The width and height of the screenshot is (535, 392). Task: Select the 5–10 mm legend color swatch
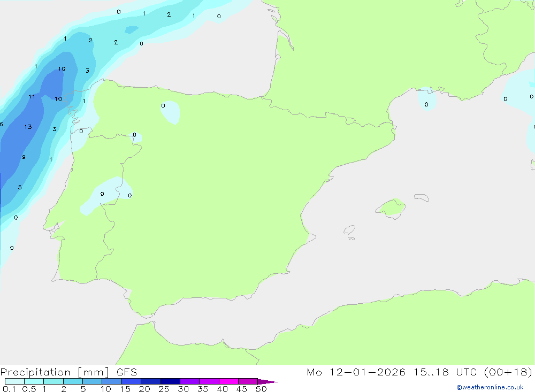click(93, 381)
